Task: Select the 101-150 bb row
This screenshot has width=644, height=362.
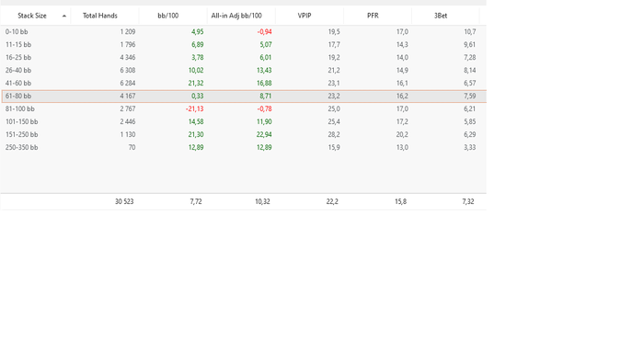Action: pos(243,121)
